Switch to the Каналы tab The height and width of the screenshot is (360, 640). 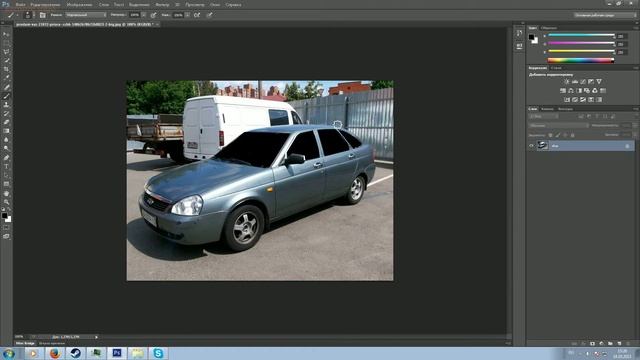tap(547, 109)
